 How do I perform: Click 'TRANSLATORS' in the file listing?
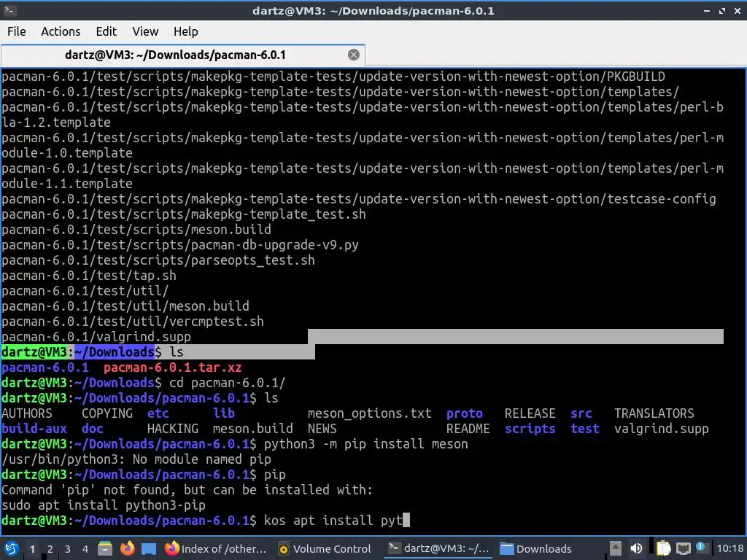[x=654, y=413]
